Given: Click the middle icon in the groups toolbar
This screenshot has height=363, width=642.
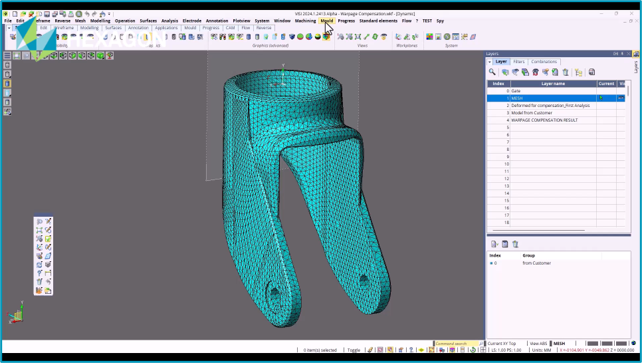Looking at the screenshot, I should pos(505,244).
